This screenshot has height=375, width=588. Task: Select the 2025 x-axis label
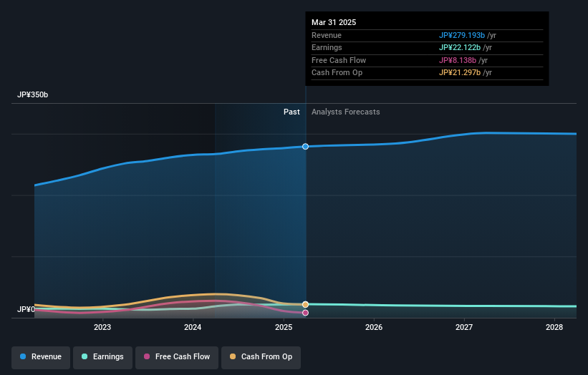[x=284, y=328]
